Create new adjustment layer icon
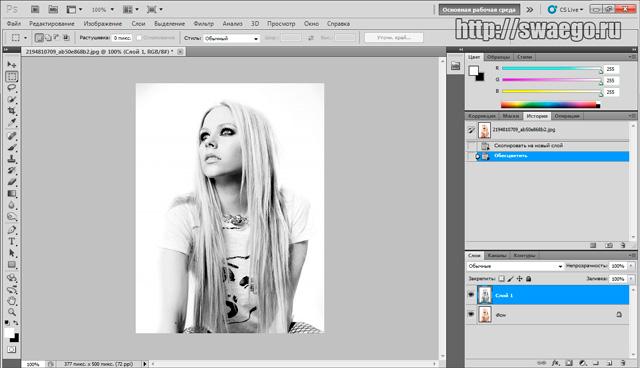The width and height of the screenshot is (640, 368). [583, 363]
